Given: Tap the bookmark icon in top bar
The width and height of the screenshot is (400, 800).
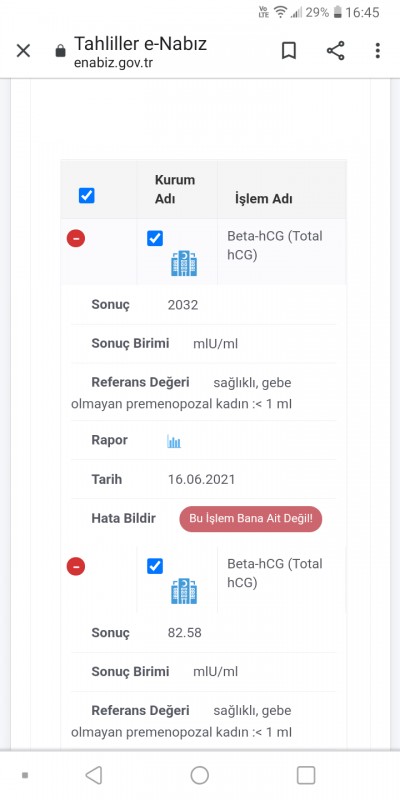Looking at the screenshot, I should (x=289, y=51).
